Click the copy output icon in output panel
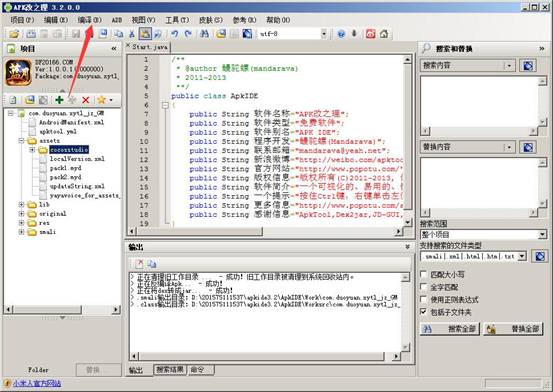Viewport: 553px width, 392px height. pos(152,264)
